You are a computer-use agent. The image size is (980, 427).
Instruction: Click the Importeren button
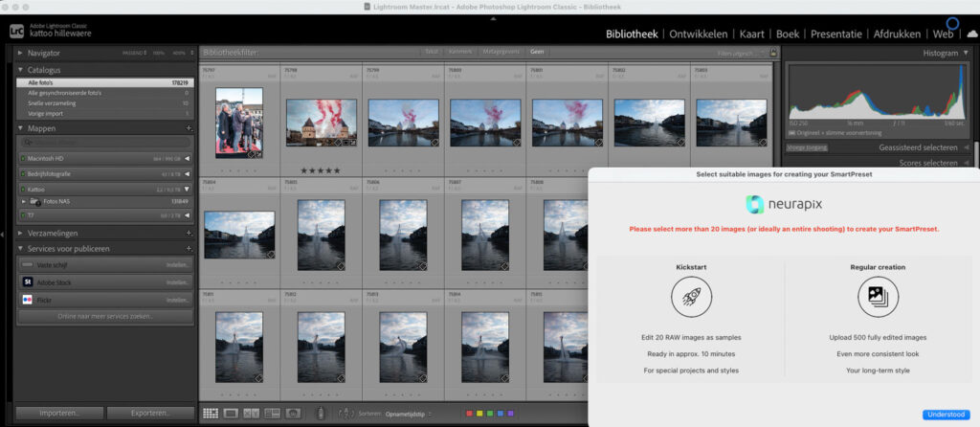(x=59, y=414)
